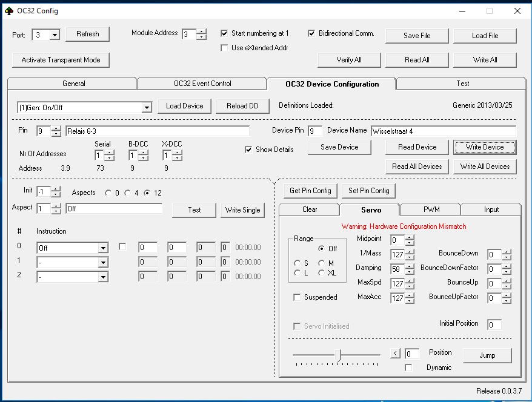Viewport: 532px width, 402px height.
Task: Click the OC32 Config app icon in title bar
Action: click(x=9, y=10)
